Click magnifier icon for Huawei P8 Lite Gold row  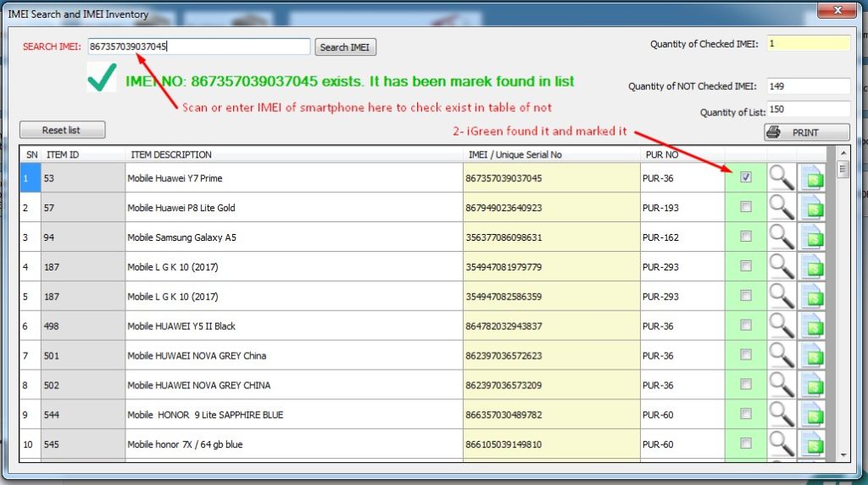(x=782, y=208)
